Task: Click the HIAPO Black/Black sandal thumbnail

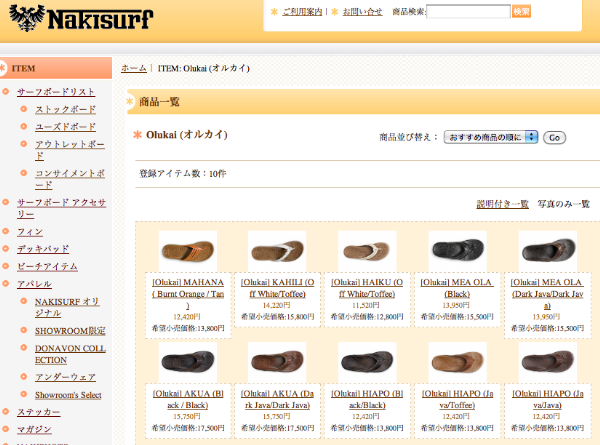Action: [x=367, y=362]
